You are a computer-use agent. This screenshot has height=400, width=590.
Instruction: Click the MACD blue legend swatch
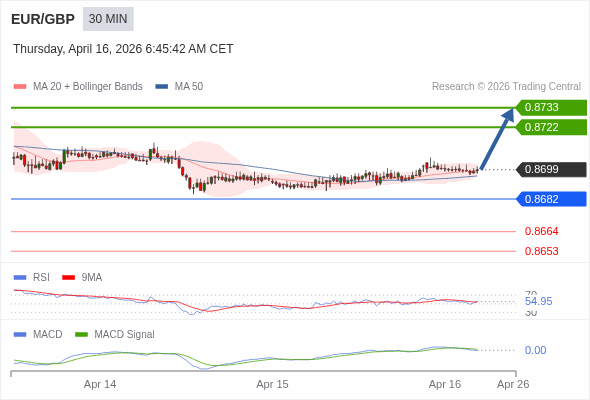(20, 335)
